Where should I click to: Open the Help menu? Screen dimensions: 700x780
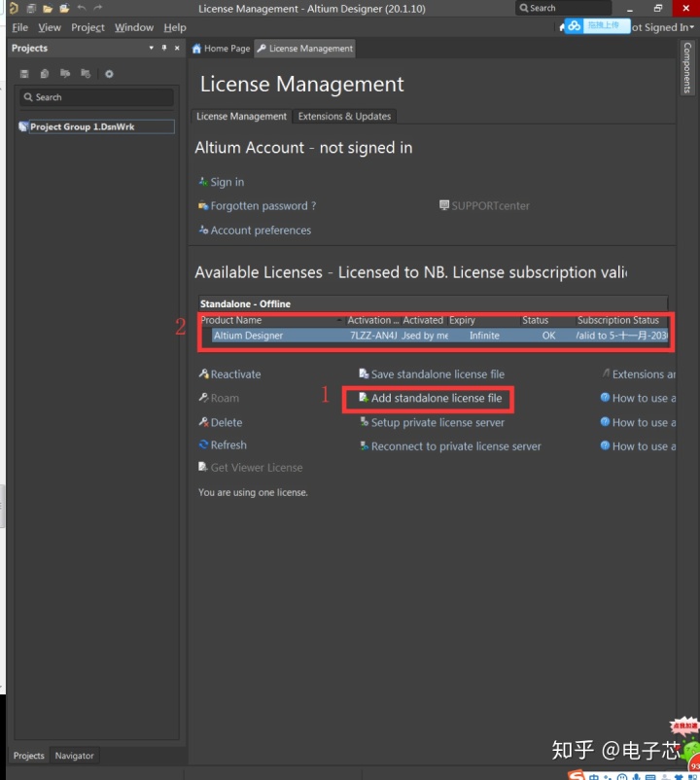tap(175, 27)
